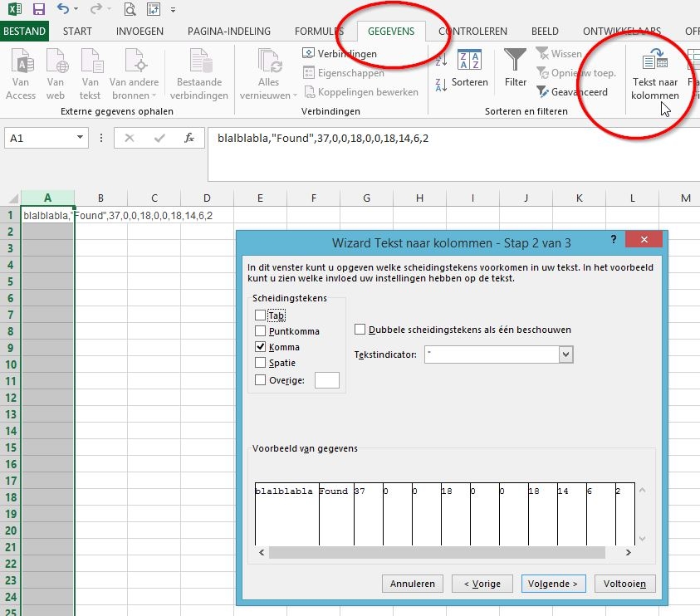Cancel the wizard with Annuleren

tap(412, 584)
